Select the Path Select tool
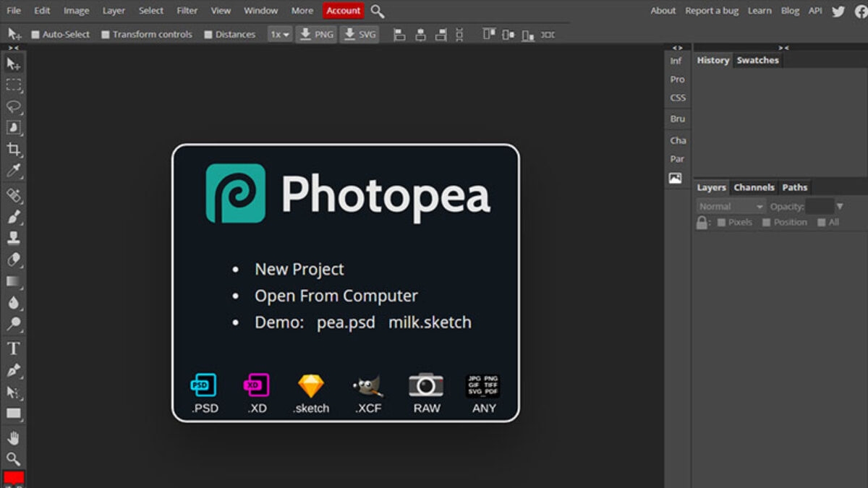Image resolution: width=868 pixels, height=488 pixels. click(x=13, y=392)
